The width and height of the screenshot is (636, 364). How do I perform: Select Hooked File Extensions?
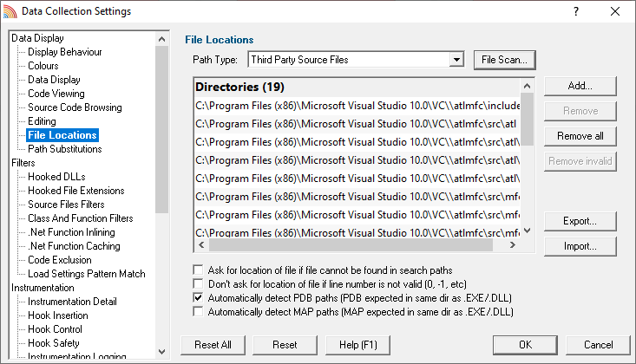[75, 191]
